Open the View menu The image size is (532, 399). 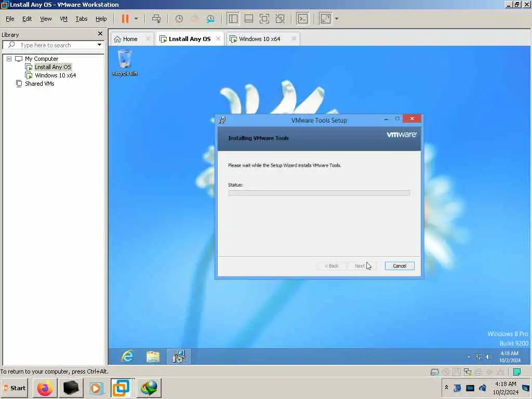tap(46, 19)
